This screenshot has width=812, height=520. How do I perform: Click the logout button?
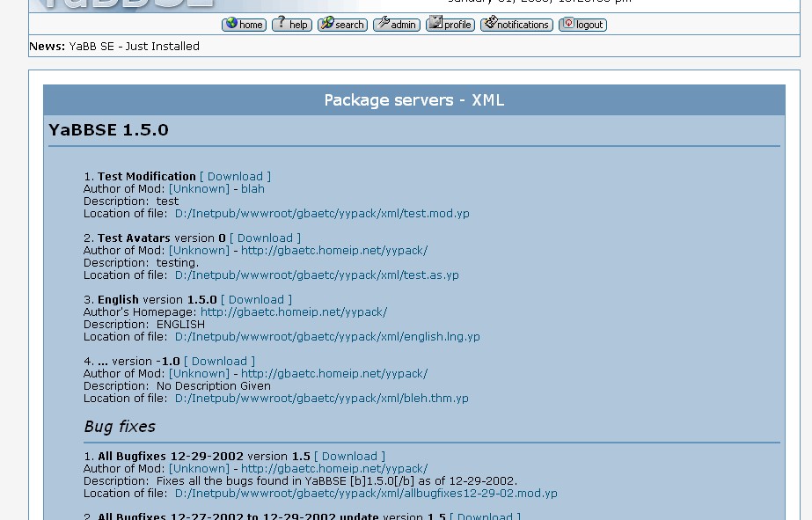pos(582,25)
